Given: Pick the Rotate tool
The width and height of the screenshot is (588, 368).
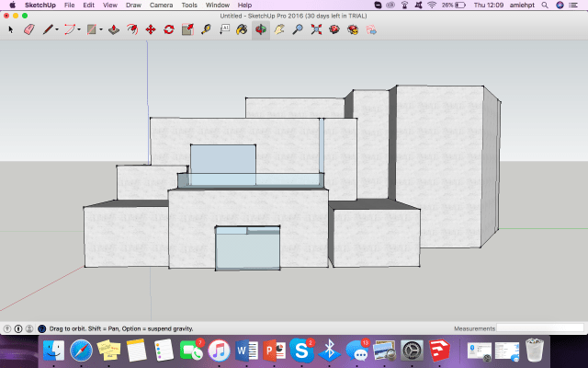Looking at the screenshot, I should pyautogui.click(x=169, y=29).
